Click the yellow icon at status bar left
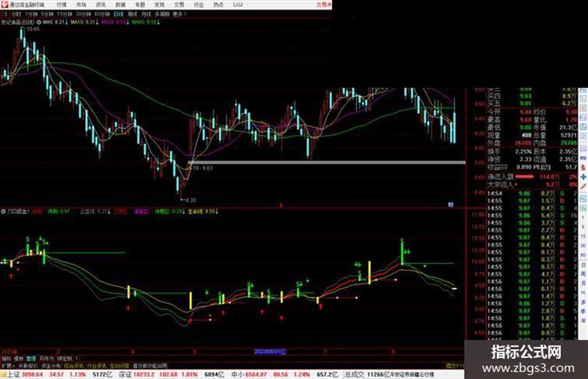 tap(3, 375)
